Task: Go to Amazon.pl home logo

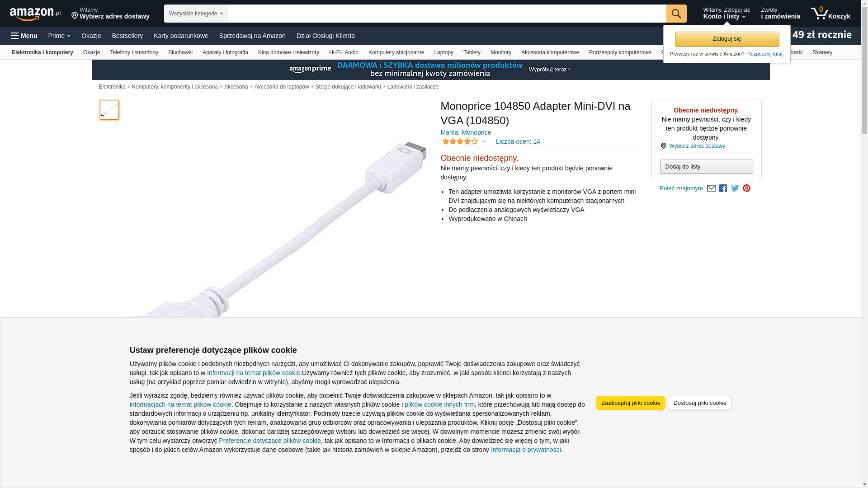Action: [x=35, y=14]
